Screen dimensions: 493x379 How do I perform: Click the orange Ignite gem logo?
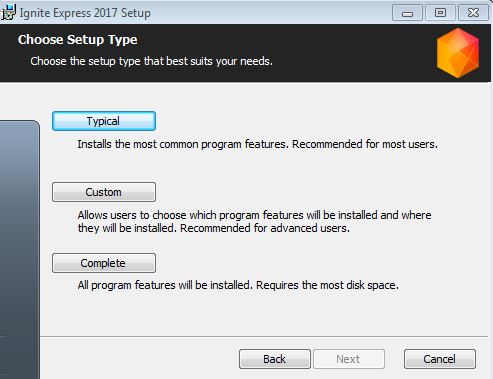[x=458, y=53]
